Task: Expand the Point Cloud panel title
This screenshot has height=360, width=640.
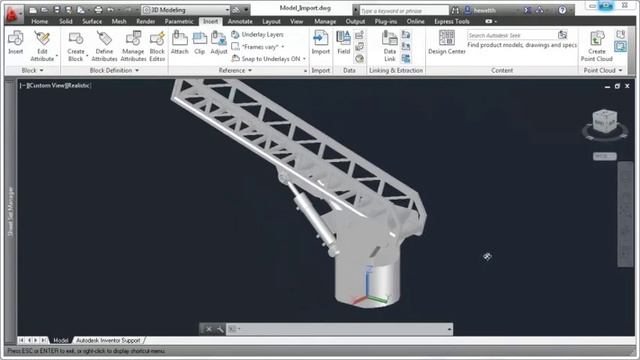Action: pyautogui.click(x=602, y=71)
